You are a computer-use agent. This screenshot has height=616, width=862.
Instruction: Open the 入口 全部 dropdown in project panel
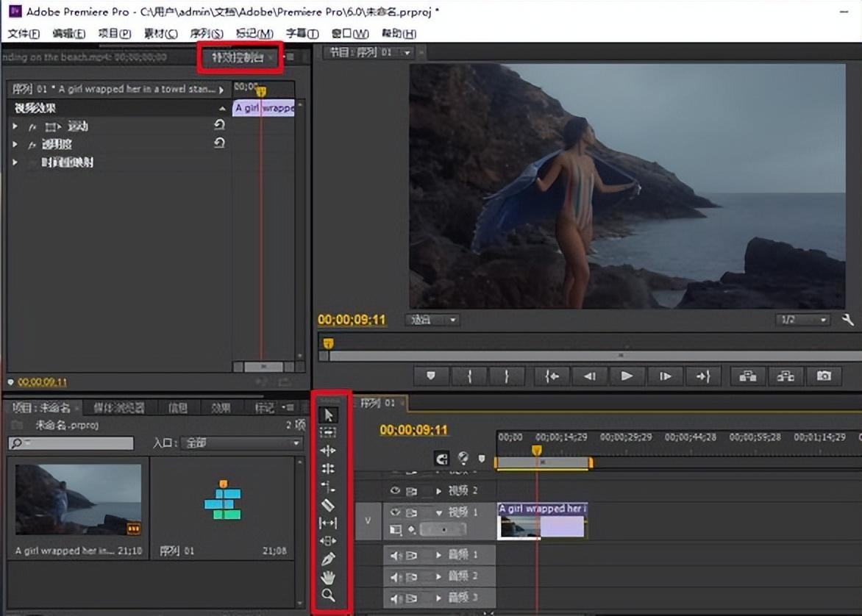(x=242, y=443)
